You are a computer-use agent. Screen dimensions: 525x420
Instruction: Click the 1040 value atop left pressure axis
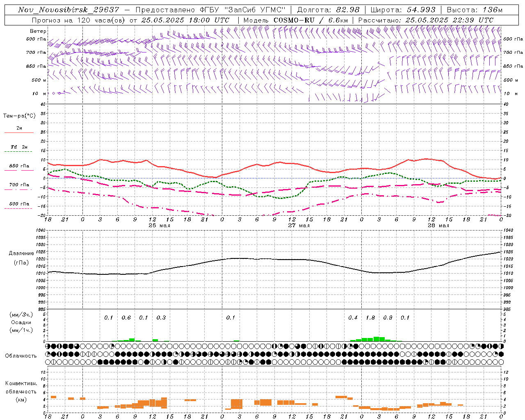41,231
